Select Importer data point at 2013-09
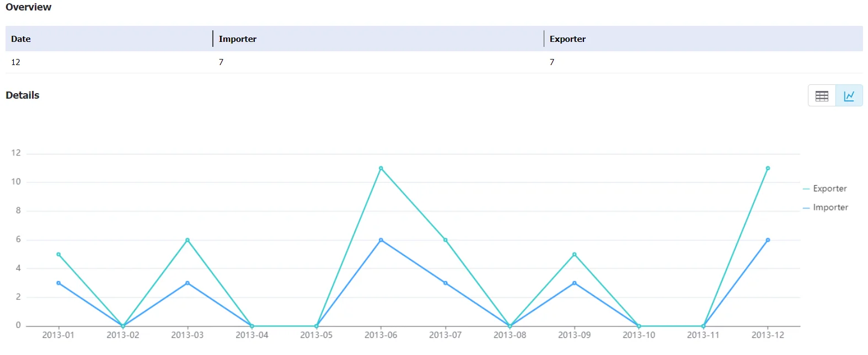 point(575,283)
